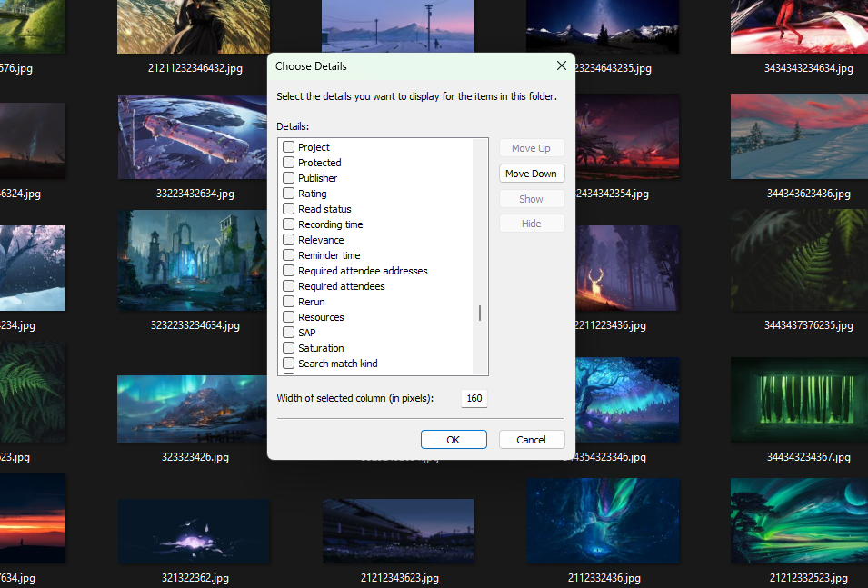
Task: Click the Details list scrollbar thumb
Action: pyautogui.click(x=480, y=313)
